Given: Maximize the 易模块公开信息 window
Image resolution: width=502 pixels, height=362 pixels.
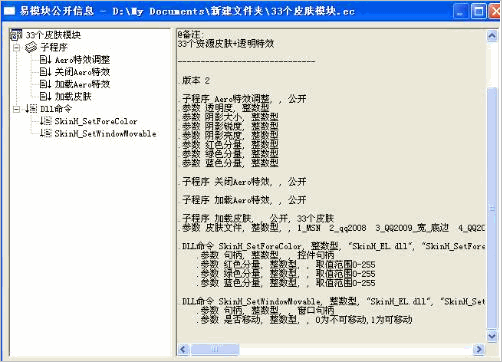Looking at the screenshot, I should [479, 12].
